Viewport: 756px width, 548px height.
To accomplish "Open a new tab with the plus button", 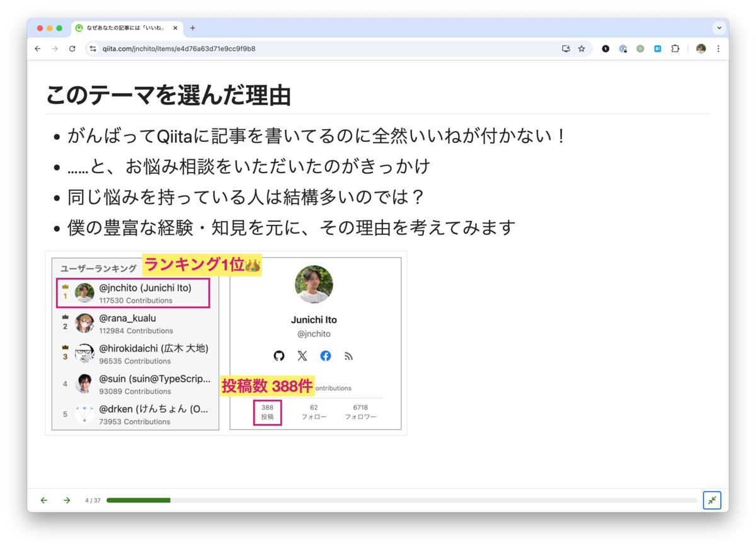I will point(193,28).
